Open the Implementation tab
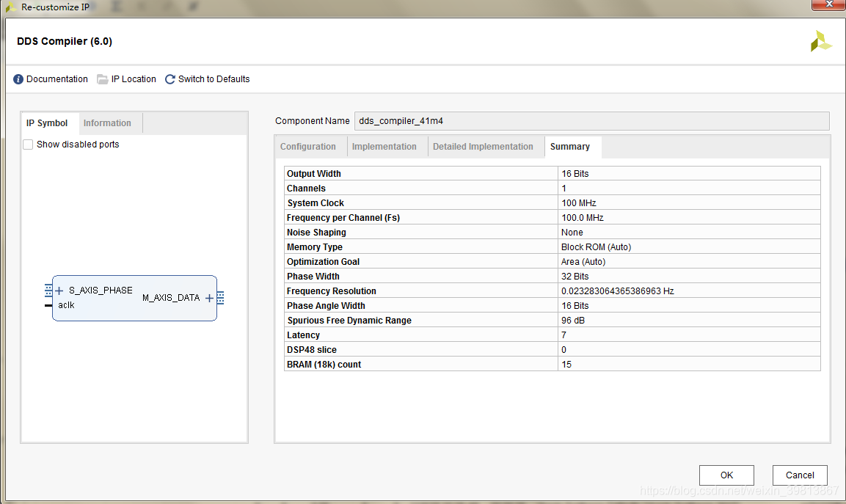The image size is (846, 504). (384, 147)
